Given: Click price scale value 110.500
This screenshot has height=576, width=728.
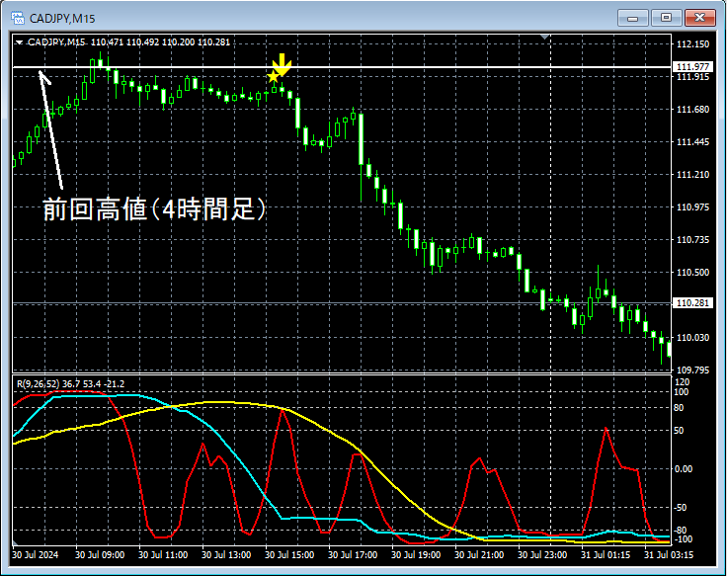Looking at the screenshot, I should point(692,273).
